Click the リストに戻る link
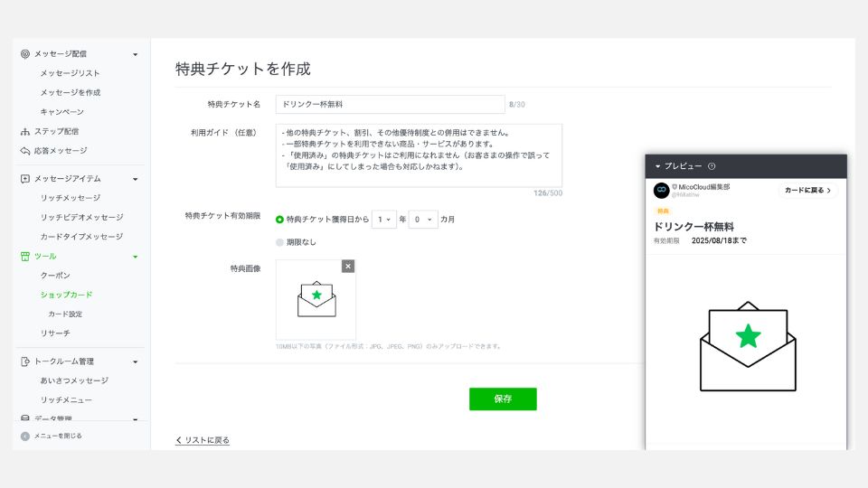The height and width of the screenshot is (488, 868). [203, 440]
